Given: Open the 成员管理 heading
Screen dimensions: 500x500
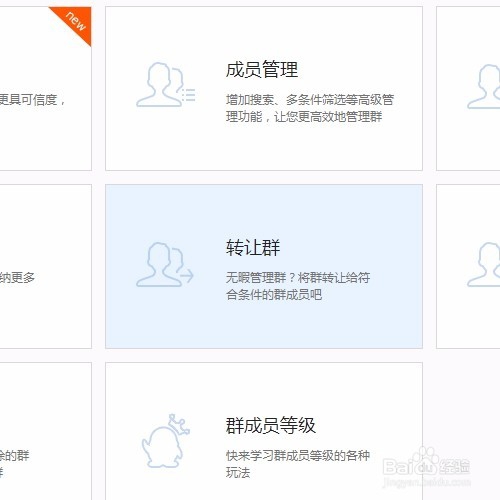Looking at the screenshot, I should [x=262, y=70].
